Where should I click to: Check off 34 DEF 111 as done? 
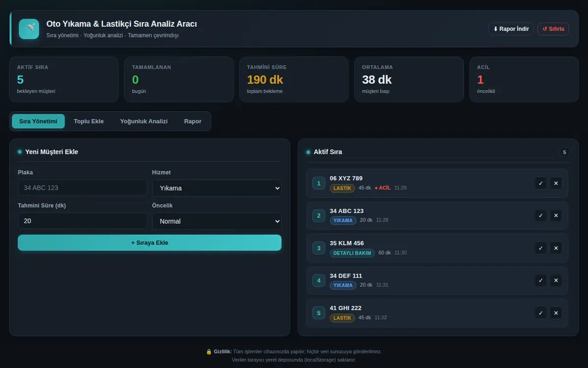tap(540, 281)
